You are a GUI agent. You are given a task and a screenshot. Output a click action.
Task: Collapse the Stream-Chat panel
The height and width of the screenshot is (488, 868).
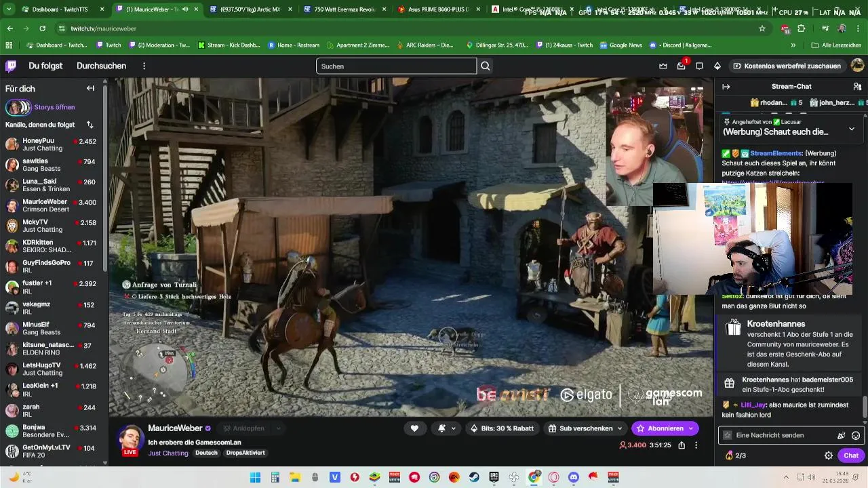[x=726, y=87]
